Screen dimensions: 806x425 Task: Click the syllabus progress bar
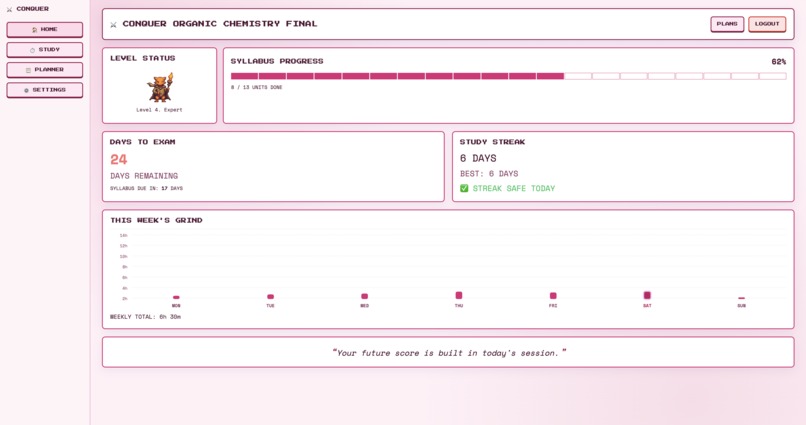pyautogui.click(x=508, y=76)
